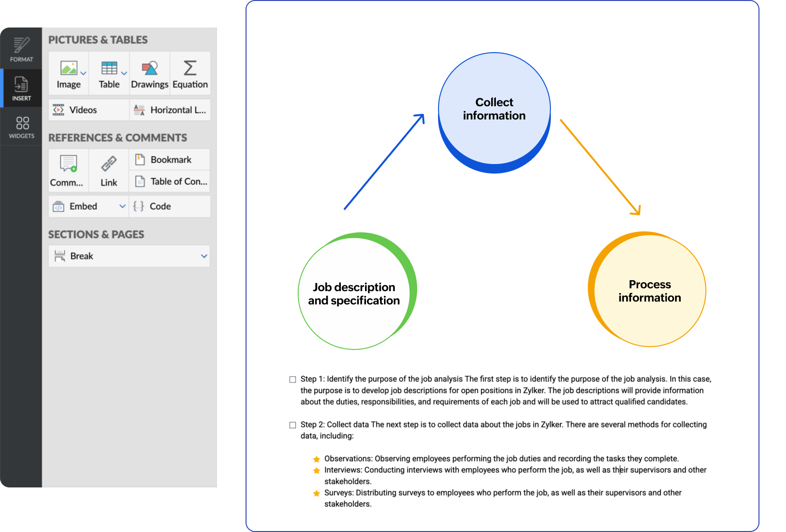Insert an Image into the document

(x=68, y=73)
